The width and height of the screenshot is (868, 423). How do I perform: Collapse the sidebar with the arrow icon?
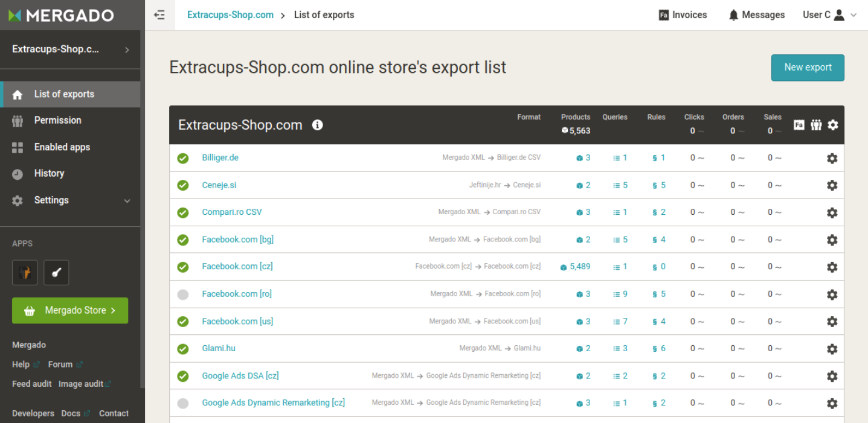pos(159,15)
